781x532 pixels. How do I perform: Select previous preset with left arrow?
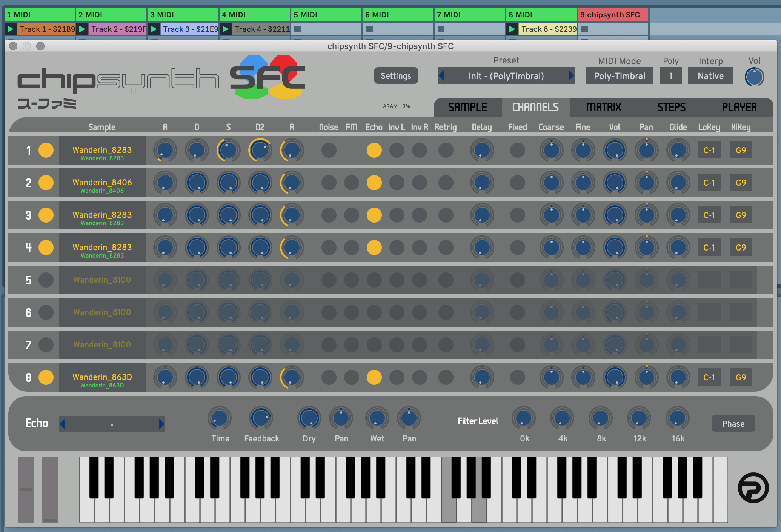[x=441, y=76]
